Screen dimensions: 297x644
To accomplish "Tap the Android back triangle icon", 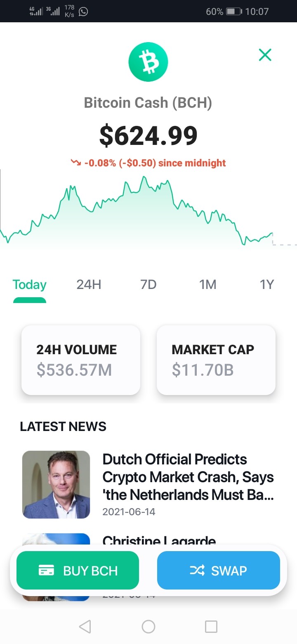I will 85,627.
